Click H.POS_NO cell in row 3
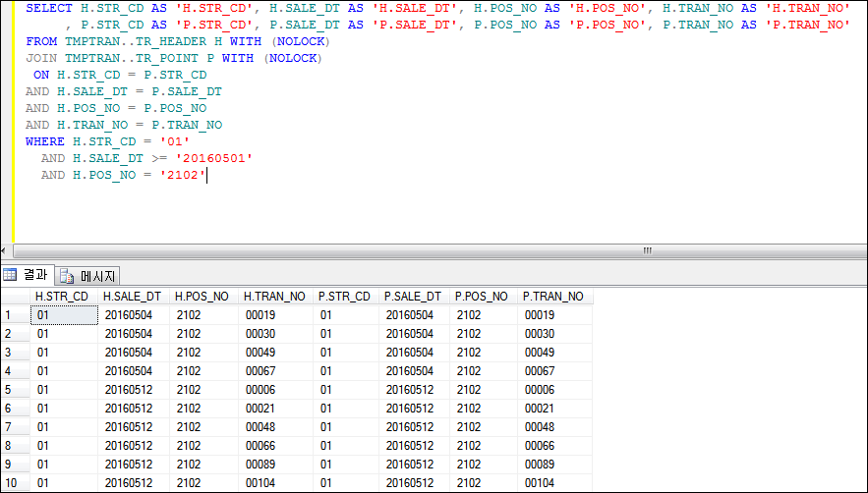This screenshot has height=493, width=868. click(x=203, y=353)
